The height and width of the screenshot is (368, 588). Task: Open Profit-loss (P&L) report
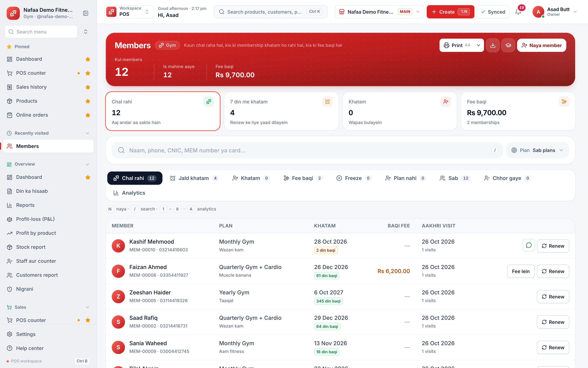(48, 219)
